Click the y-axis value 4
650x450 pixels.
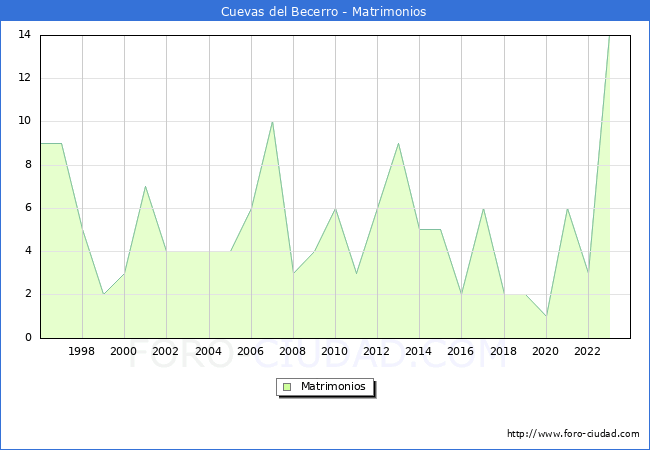point(28,251)
